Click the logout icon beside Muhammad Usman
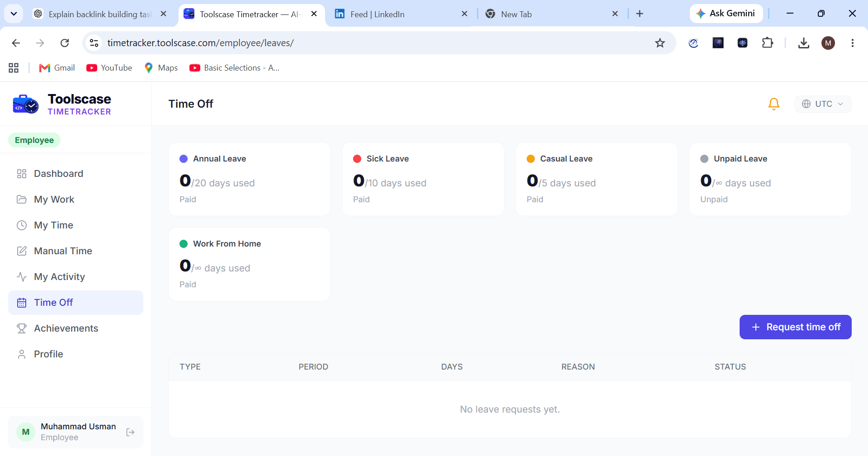 tap(130, 432)
